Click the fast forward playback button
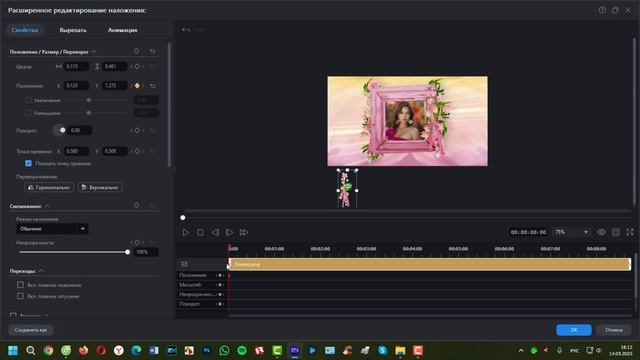Screen dimensions: 640x360 (244, 232)
